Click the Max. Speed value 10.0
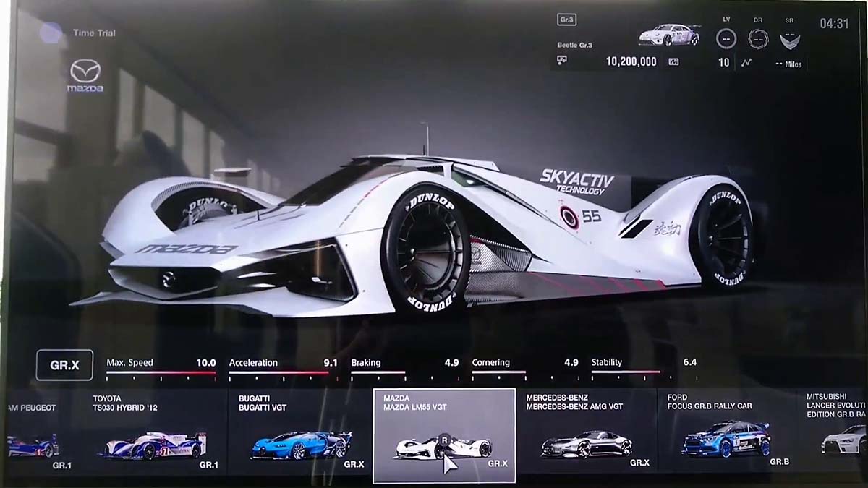868x488 pixels. (206, 362)
